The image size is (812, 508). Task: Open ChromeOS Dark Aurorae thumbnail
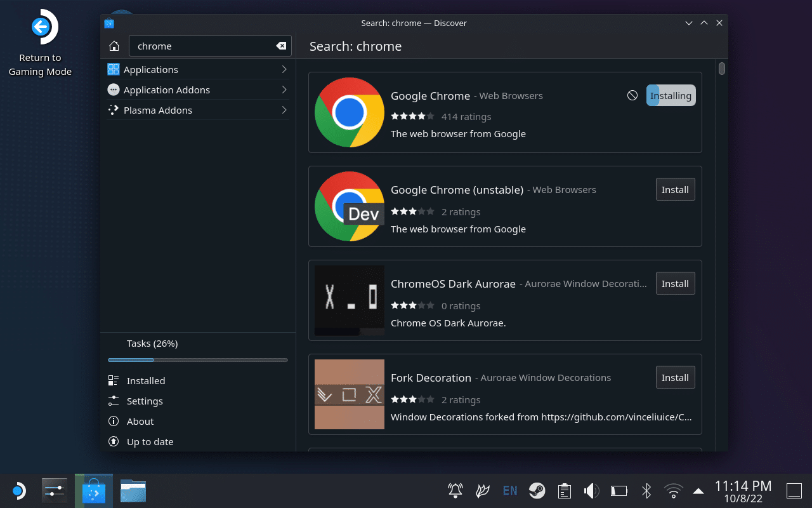(x=350, y=300)
